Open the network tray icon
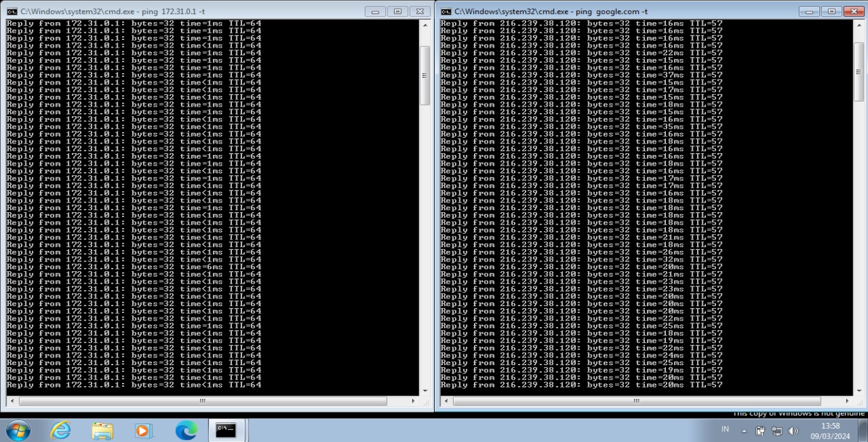Viewport: 868px width, 442px height. (x=776, y=431)
